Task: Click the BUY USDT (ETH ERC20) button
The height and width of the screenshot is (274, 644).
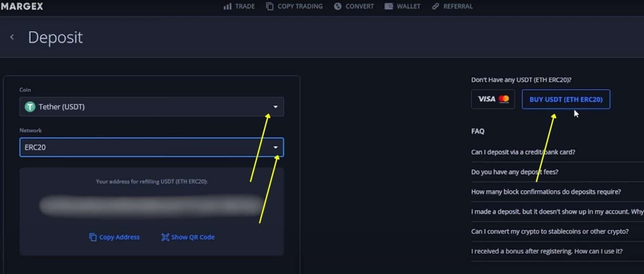Action: pyautogui.click(x=566, y=99)
